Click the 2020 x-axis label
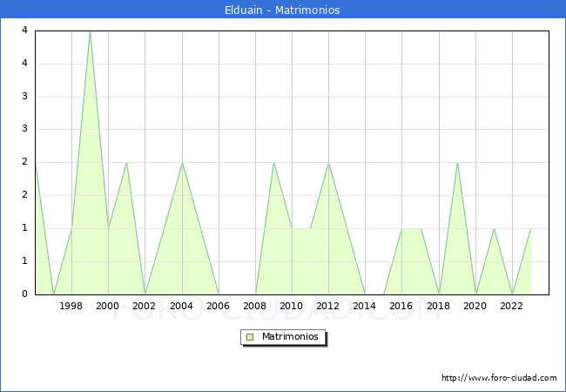This screenshot has width=566, height=392. pyautogui.click(x=475, y=306)
